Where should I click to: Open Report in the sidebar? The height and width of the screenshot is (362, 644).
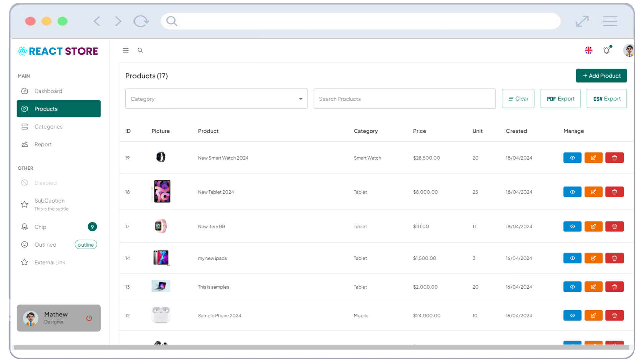point(59,144)
